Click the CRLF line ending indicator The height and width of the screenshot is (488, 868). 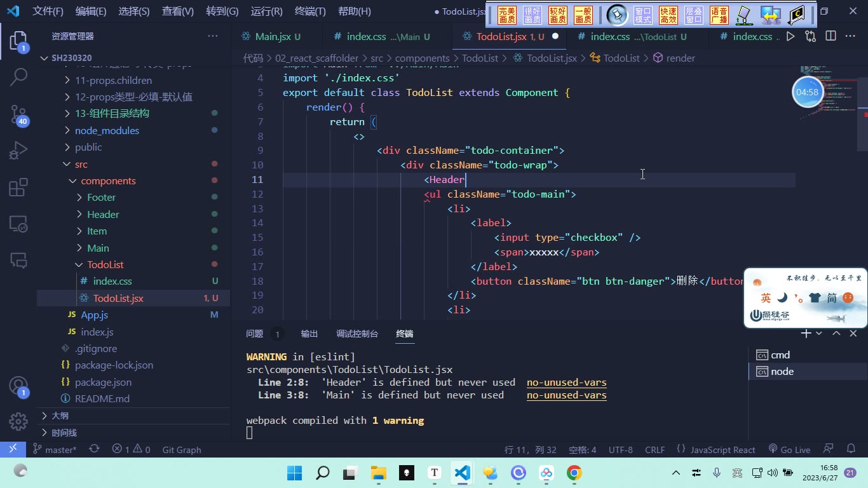pyautogui.click(x=654, y=449)
